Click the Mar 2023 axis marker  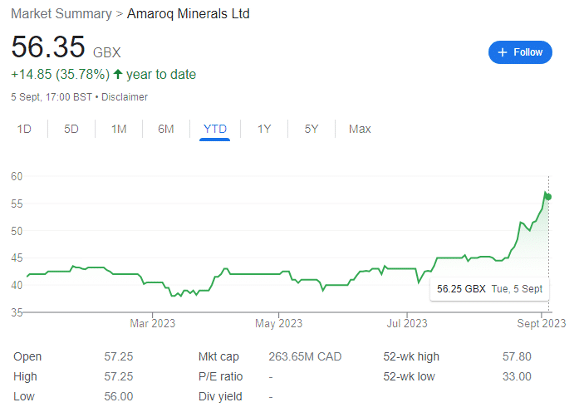(x=152, y=323)
